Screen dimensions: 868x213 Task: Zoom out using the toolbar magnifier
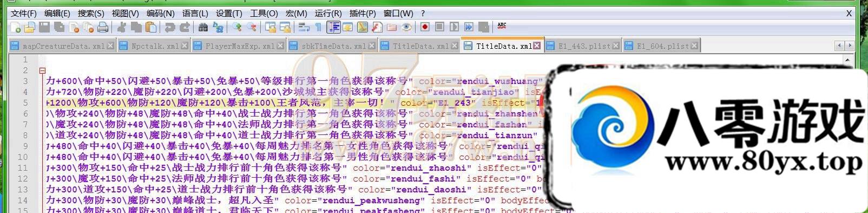point(252,27)
